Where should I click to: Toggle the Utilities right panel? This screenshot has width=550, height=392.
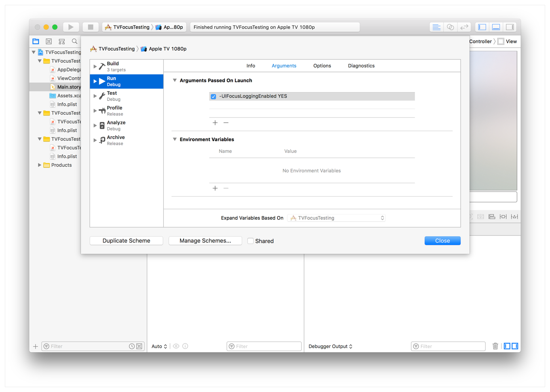point(510,27)
